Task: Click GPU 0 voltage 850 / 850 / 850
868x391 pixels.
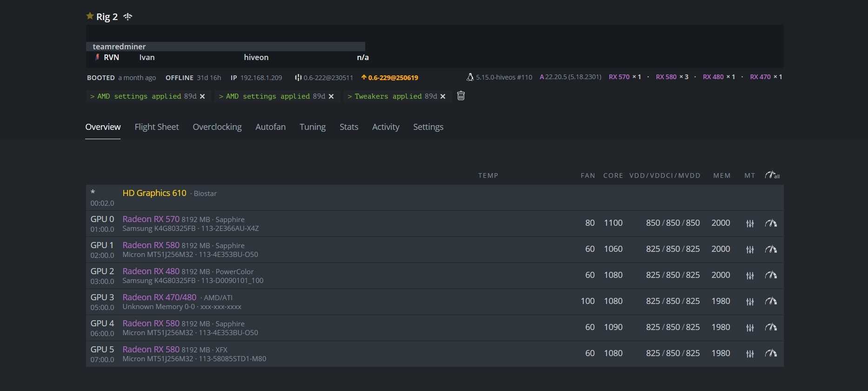Action: pos(673,223)
